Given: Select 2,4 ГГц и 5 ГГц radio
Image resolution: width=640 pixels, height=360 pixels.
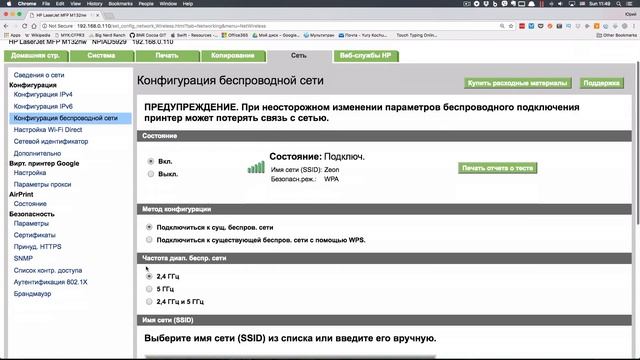Looking at the screenshot, I should pos(149,302).
